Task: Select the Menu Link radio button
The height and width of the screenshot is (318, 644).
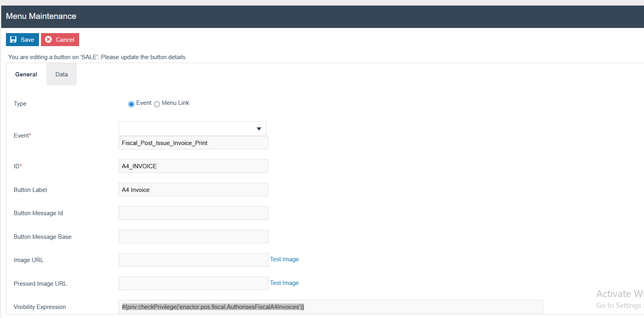Action: click(x=157, y=104)
